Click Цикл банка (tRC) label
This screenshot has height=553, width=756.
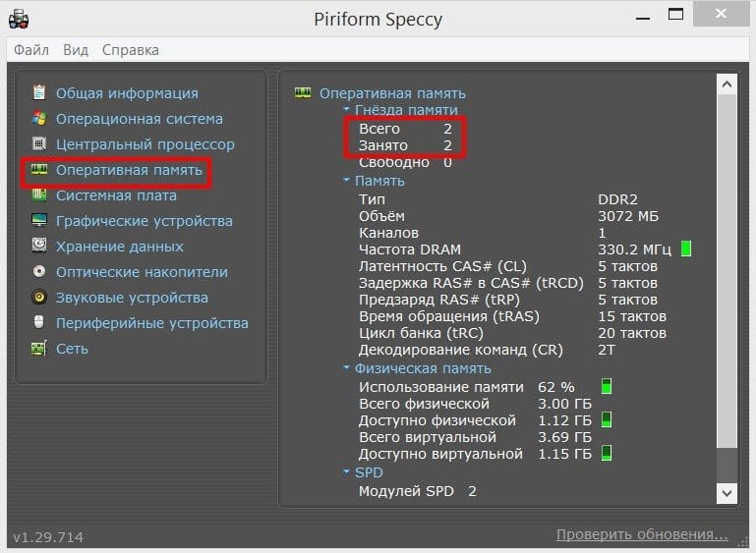(x=421, y=333)
